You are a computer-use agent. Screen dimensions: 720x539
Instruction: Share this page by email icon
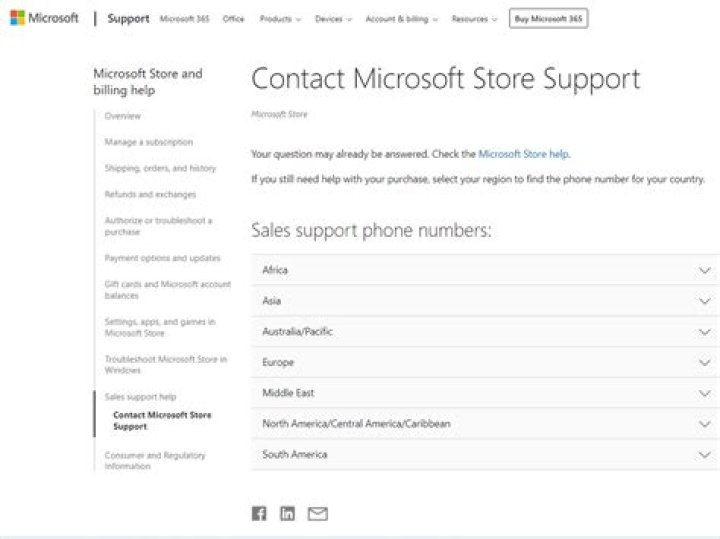click(x=318, y=514)
